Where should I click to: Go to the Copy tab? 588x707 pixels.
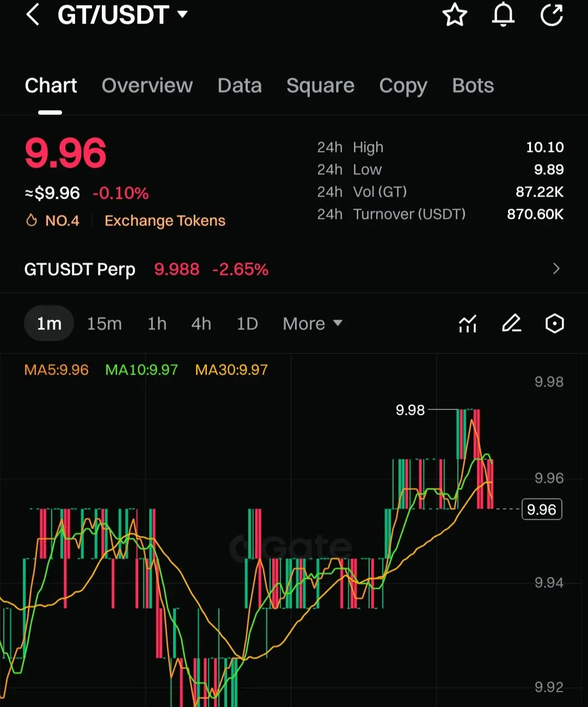pyautogui.click(x=403, y=86)
